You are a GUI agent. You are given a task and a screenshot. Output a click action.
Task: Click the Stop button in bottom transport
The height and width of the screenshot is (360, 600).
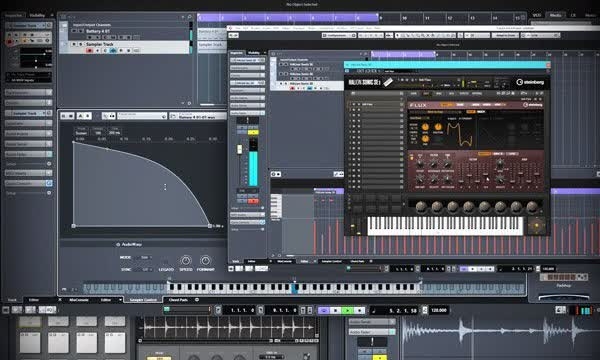coord(336,311)
